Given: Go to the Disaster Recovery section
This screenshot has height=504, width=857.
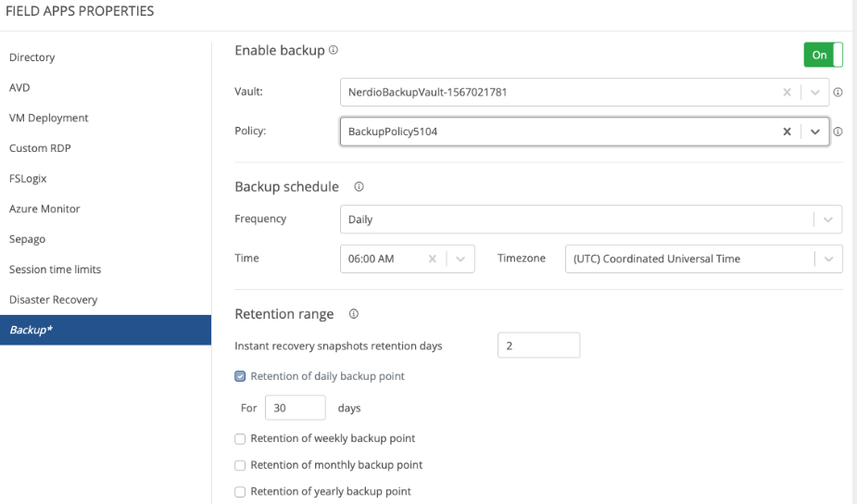Looking at the screenshot, I should (x=53, y=299).
